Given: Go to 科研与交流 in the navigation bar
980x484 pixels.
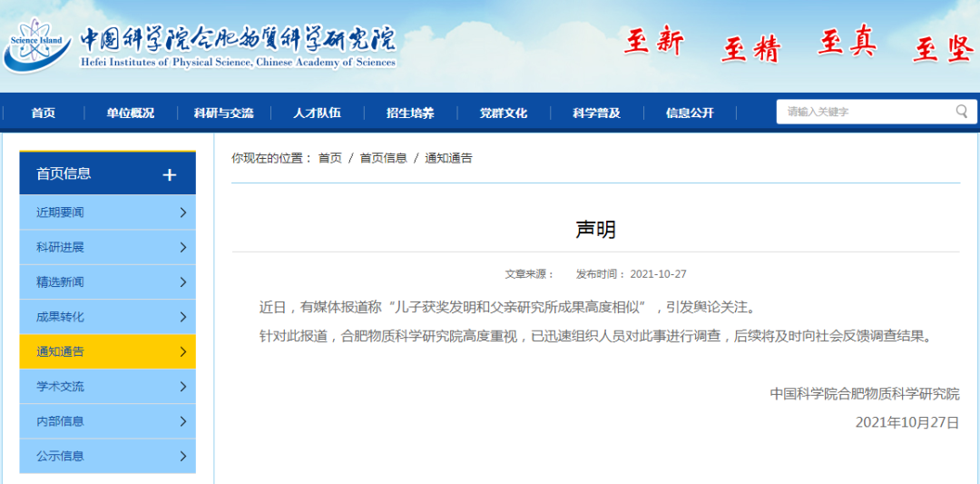Looking at the screenshot, I should tap(223, 113).
